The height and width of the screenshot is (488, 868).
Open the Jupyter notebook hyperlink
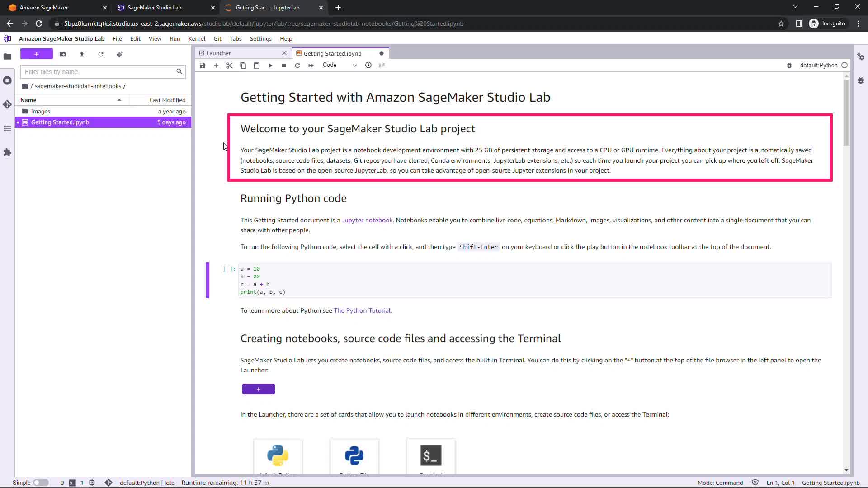coord(367,220)
